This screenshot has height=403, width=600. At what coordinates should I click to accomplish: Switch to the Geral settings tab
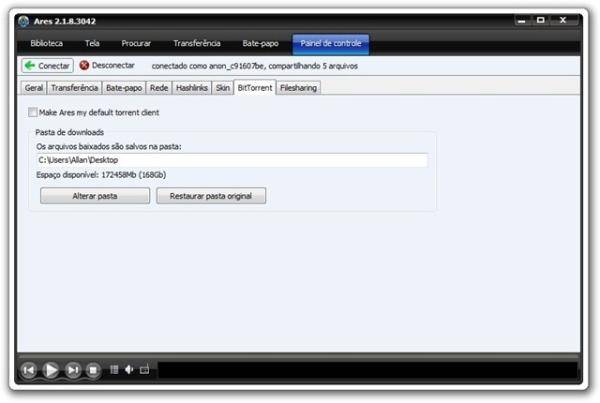tap(34, 88)
